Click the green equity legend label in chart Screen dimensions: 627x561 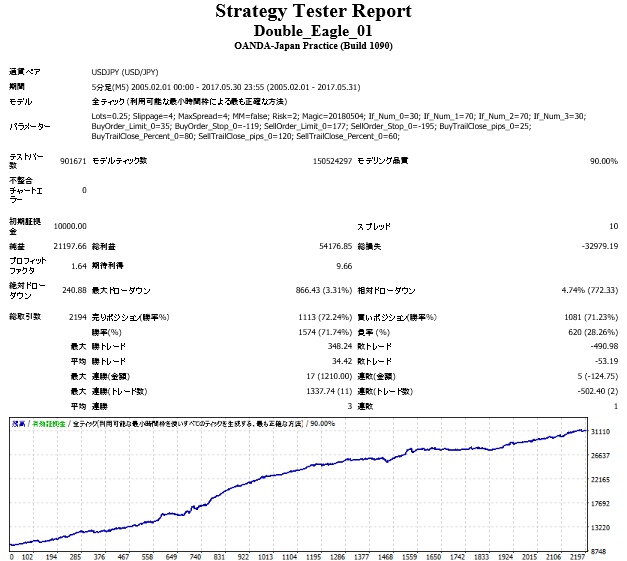48,424
